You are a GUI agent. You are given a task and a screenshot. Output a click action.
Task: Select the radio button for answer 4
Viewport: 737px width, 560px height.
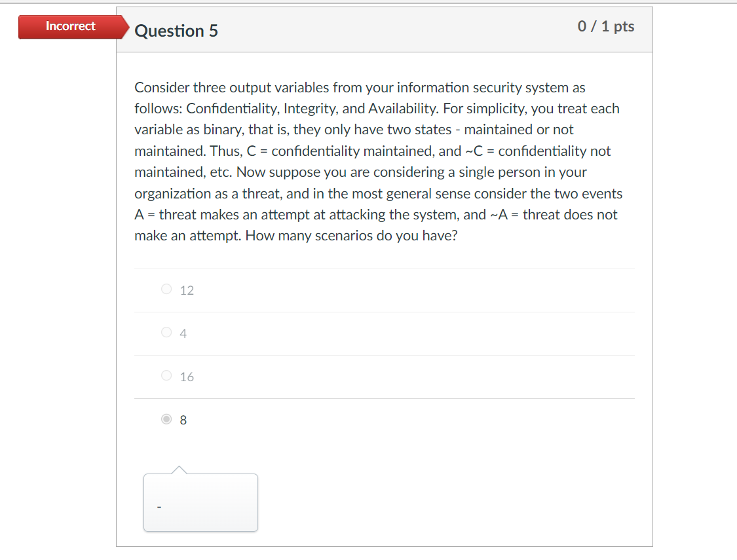pos(166,332)
